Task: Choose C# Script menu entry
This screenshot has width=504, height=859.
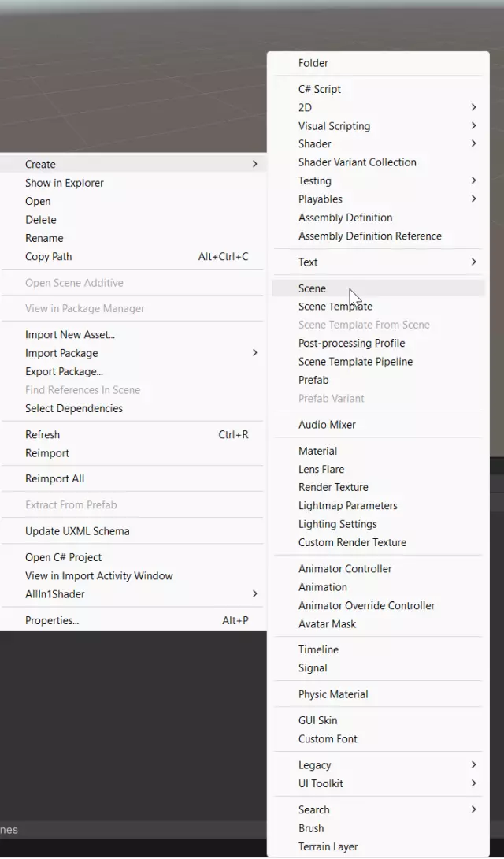Action: click(320, 89)
